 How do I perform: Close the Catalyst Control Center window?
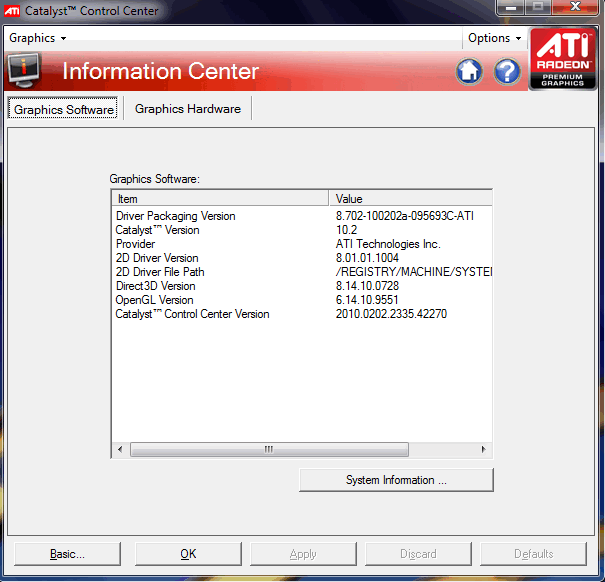click(x=575, y=7)
